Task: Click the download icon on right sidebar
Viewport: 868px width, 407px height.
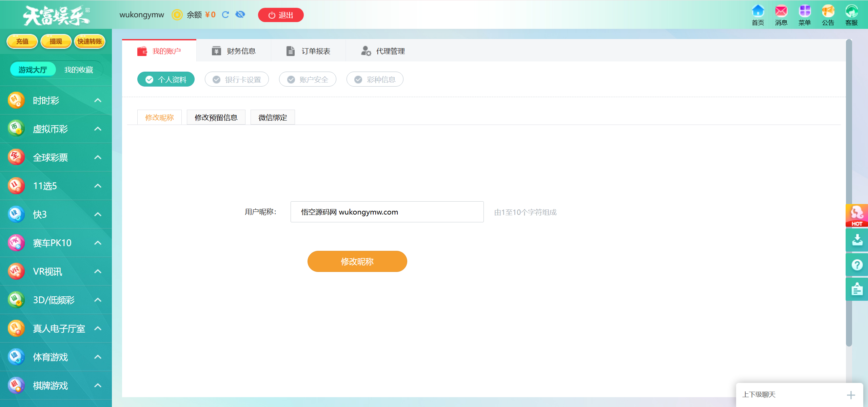Action: click(x=857, y=240)
